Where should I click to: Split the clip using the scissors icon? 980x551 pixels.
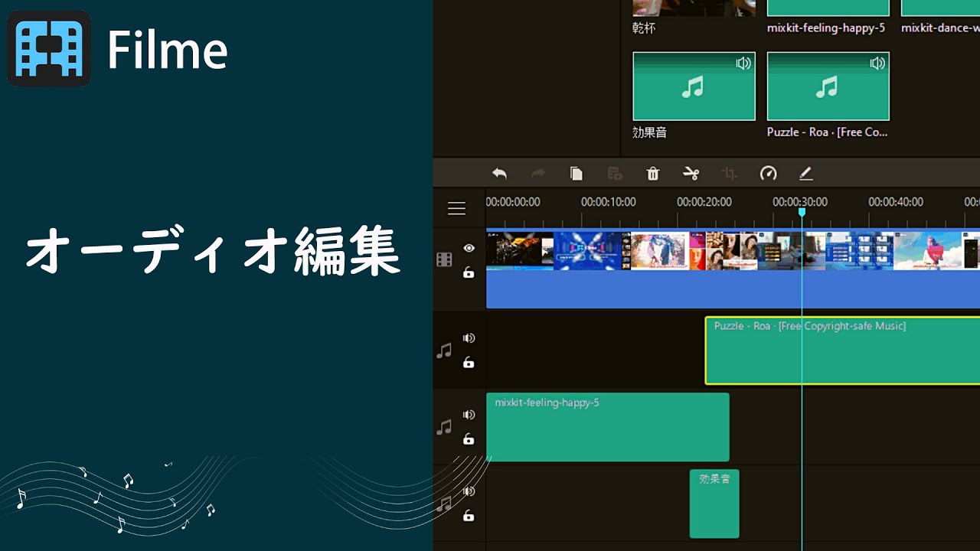click(x=691, y=174)
